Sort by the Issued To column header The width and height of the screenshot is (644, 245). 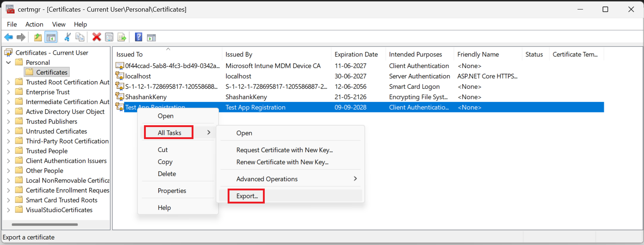point(167,54)
